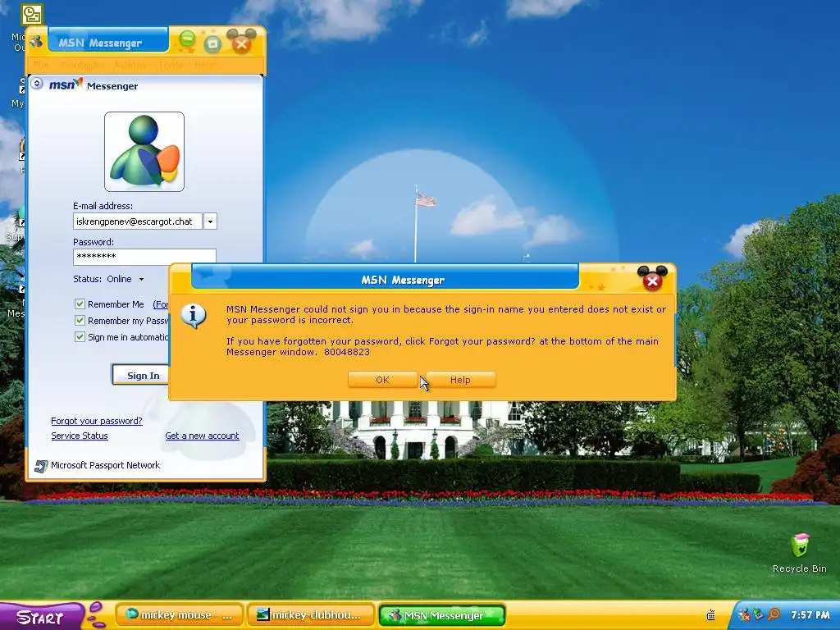Minimize the MSN Messenger window (green button)
Screen dimensions: 840x630
tap(187, 39)
